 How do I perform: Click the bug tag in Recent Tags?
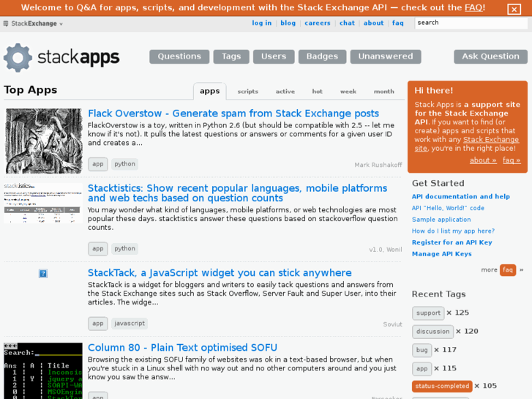tap(422, 350)
